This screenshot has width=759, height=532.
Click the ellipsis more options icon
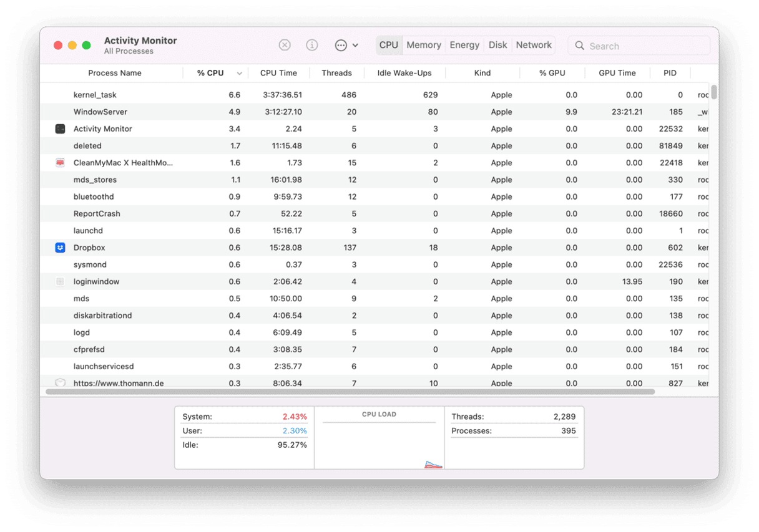pyautogui.click(x=341, y=45)
